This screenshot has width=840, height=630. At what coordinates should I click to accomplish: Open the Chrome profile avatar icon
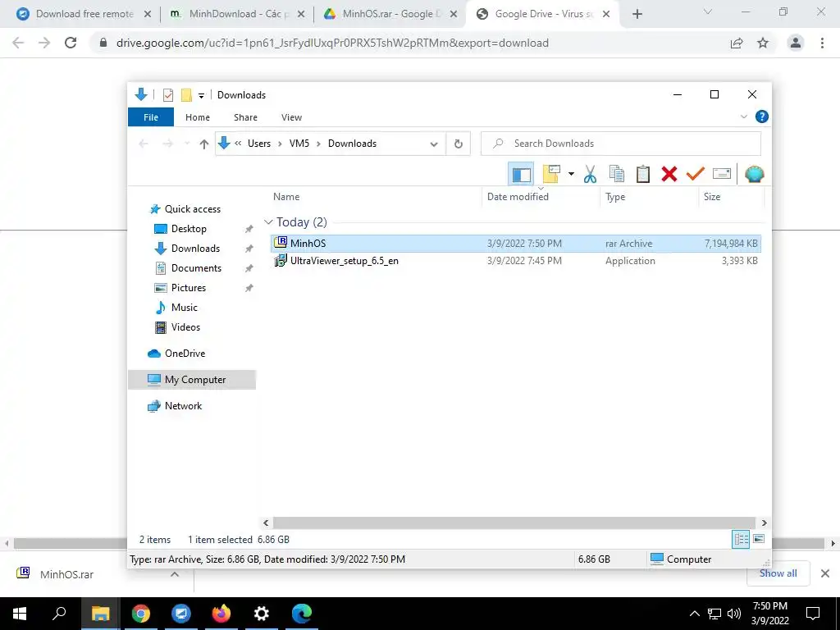[796, 43]
